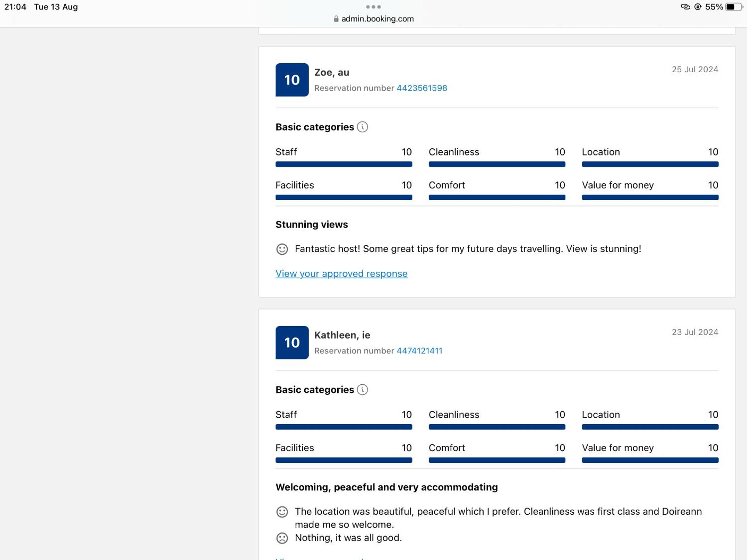The width and height of the screenshot is (747, 560).
Task: Tap the battery icon in status bar
Action: [733, 7]
